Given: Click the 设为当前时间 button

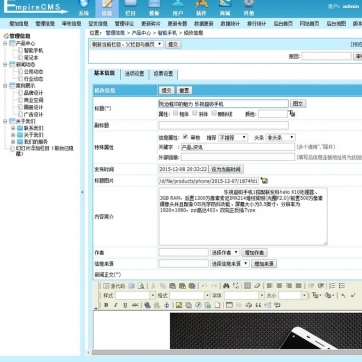Looking at the screenshot, I should 226,169.
